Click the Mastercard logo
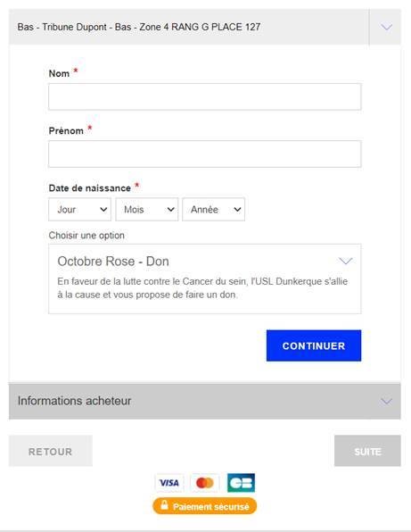This screenshot has width=411, height=532. [x=205, y=483]
